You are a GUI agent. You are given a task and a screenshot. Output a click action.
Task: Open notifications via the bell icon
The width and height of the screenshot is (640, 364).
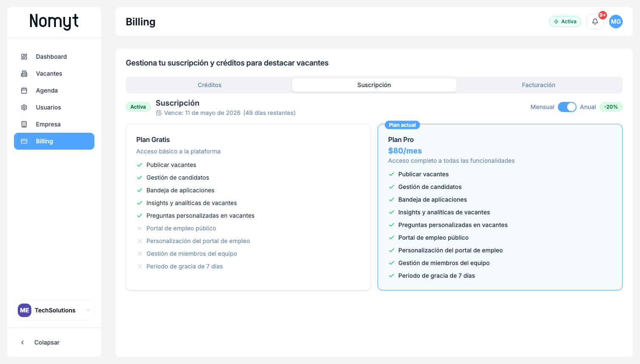(595, 22)
